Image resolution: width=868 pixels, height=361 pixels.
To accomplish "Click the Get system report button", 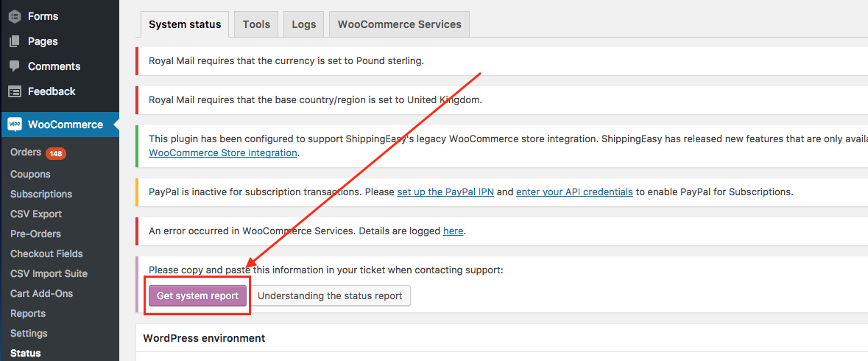I will click(x=197, y=295).
